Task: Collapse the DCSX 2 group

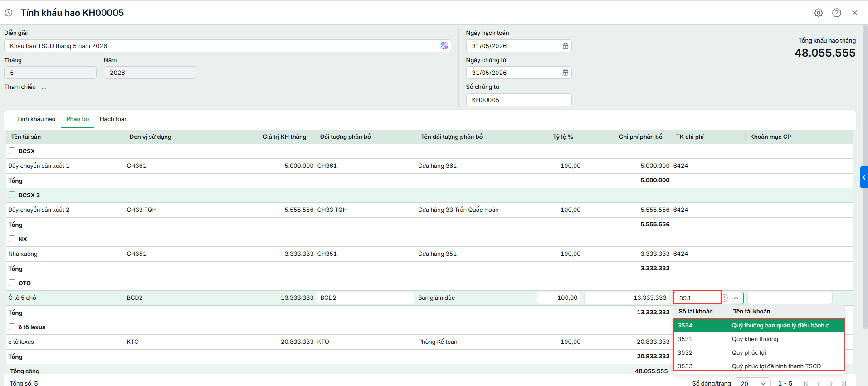Action: point(12,195)
